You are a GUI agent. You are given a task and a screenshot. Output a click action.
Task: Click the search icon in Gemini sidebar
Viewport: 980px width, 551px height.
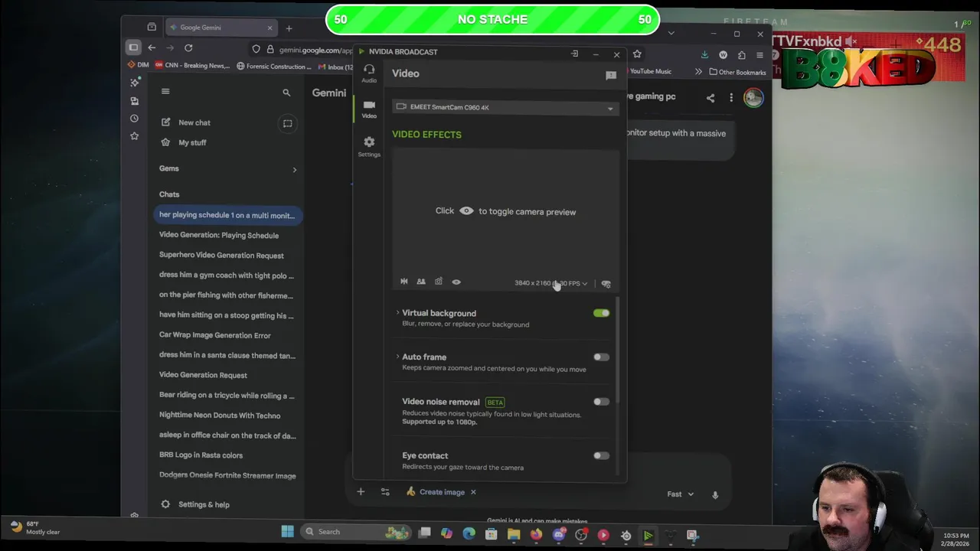click(286, 93)
